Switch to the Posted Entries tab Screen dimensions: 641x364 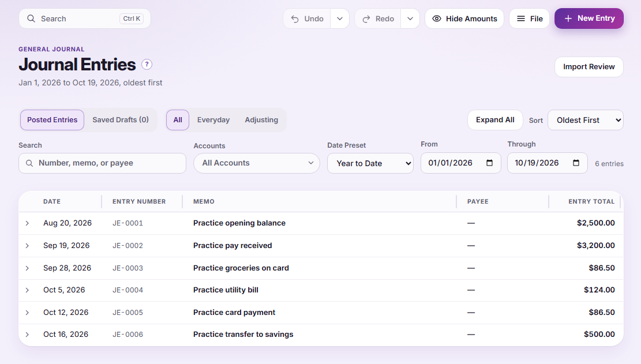tap(53, 120)
